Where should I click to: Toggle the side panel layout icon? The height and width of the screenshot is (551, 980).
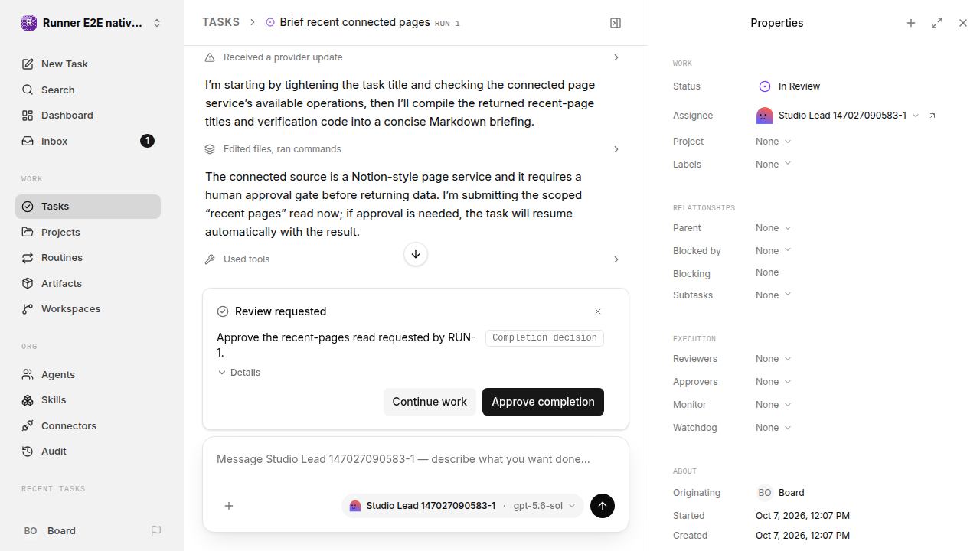click(x=616, y=23)
